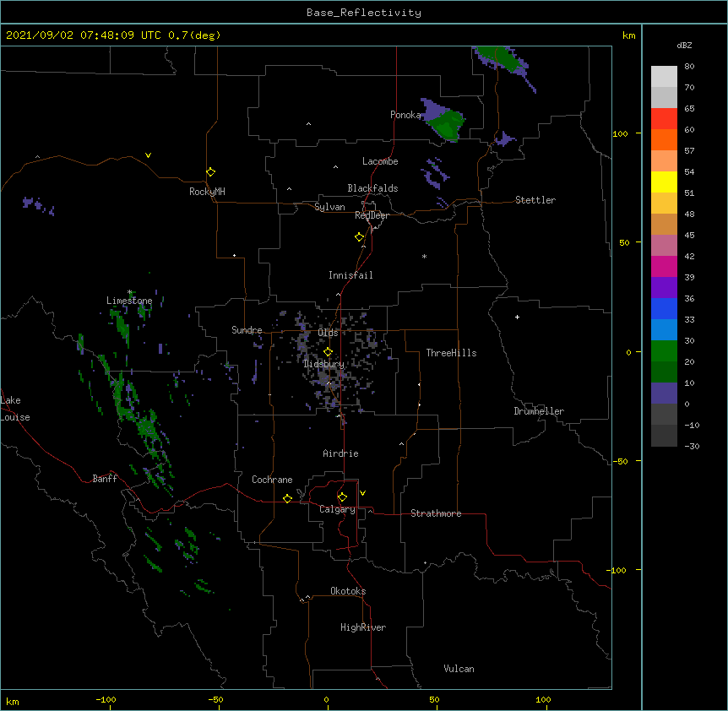This screenshot has height=711, width=728.
Task: Click the Strathmore city label
Action: [x=436, y=513]
